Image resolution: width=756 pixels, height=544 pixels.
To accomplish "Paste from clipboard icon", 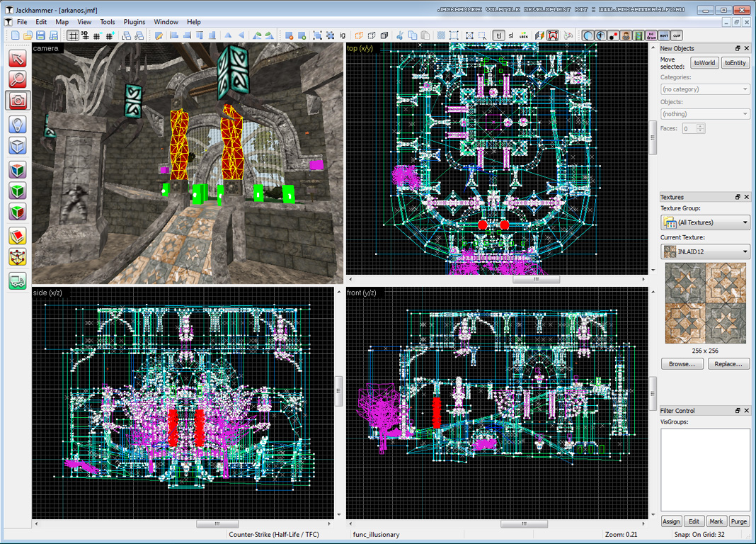I will click(425, 35).
